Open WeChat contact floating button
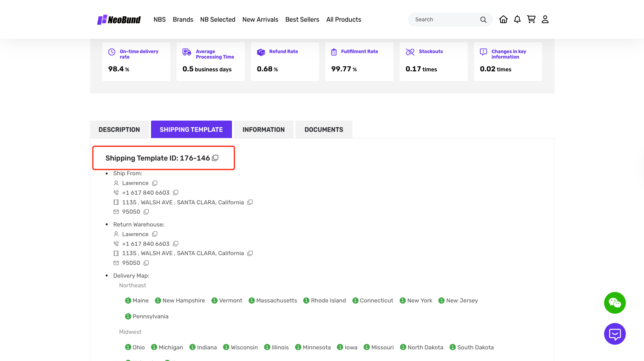This screenshot has width=644, height=361. [x=615, y=303]
